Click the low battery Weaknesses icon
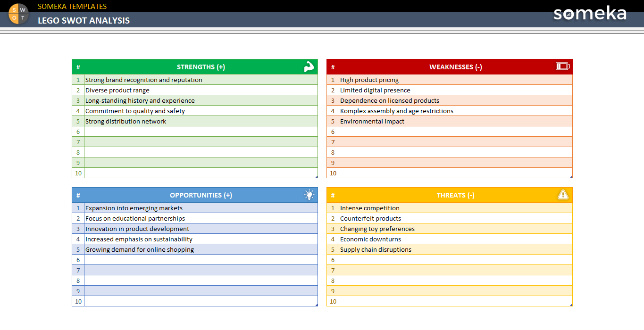The image size is (644, 330). (563, 66)
